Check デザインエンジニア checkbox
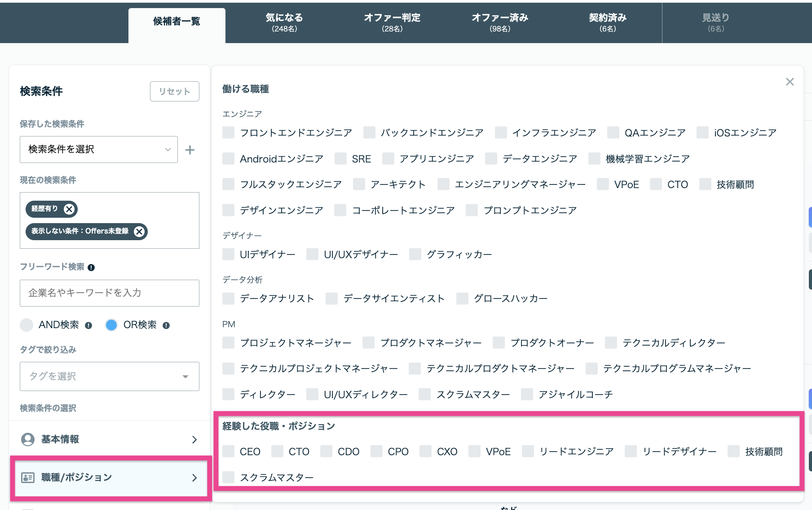This screenshot has width=812, height=510. point(229,210)
